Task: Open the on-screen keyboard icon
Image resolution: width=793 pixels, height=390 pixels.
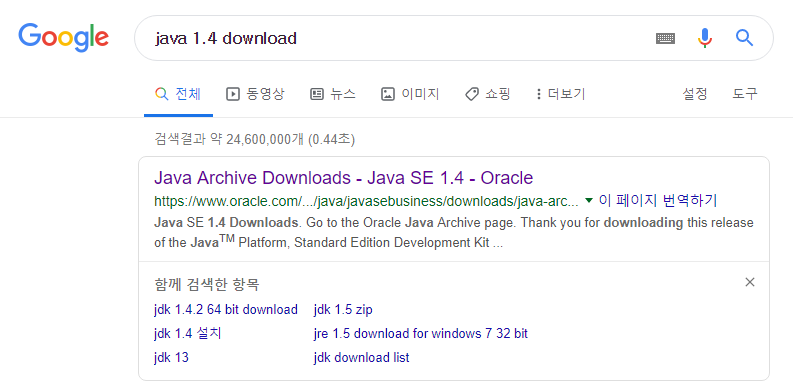Action: (666, 38)
